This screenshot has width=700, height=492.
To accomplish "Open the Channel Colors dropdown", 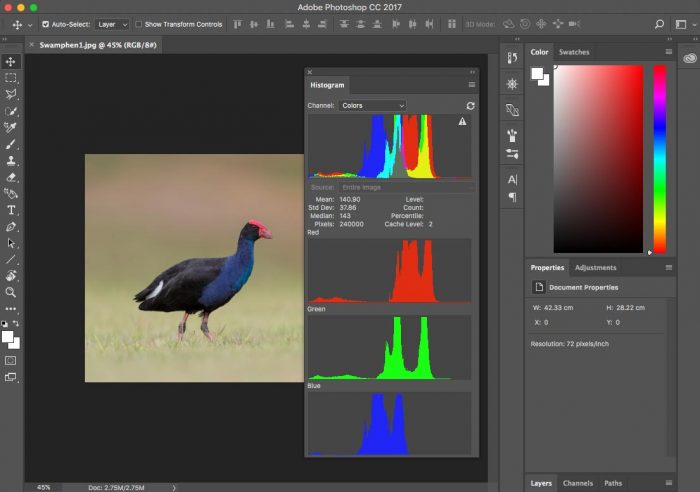I will click(372, 105).
